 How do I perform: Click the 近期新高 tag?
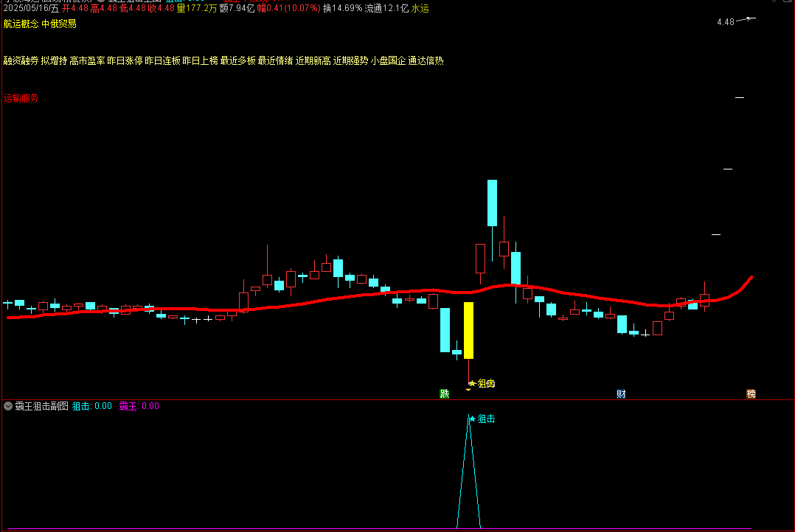pyautogui.click(x=313, y=61)
